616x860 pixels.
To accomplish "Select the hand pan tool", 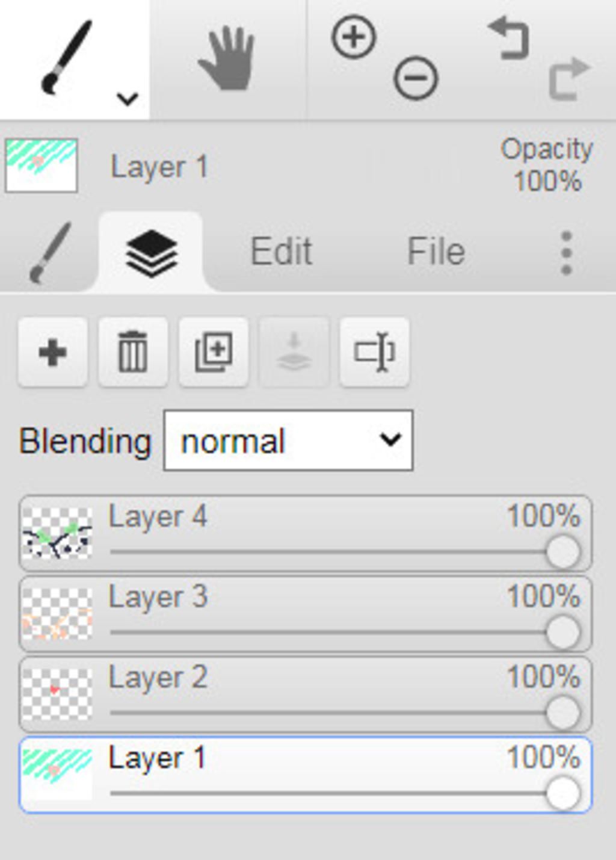I will click(x=227, y=59).
